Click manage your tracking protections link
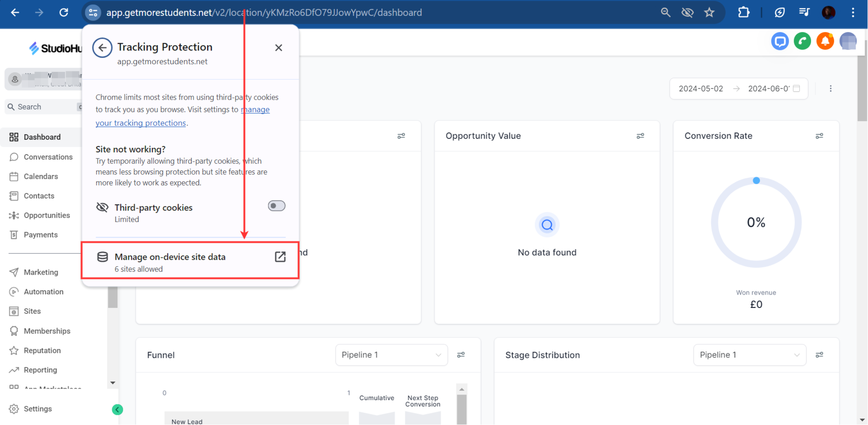The height and width of the screenshot is (425, 868). point(140,123)
